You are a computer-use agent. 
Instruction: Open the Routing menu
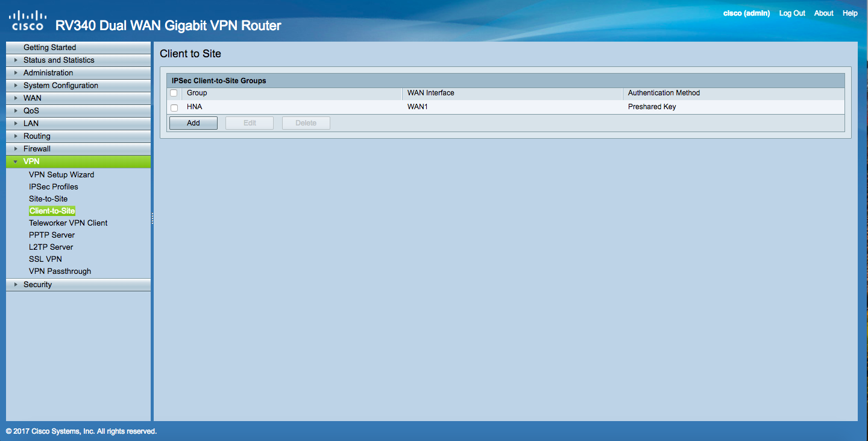(x=78, y=136)
